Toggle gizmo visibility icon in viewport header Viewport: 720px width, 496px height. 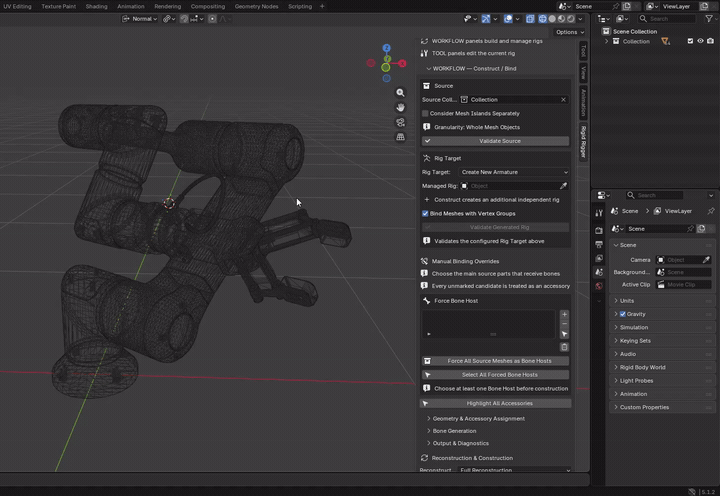(486, 19)
